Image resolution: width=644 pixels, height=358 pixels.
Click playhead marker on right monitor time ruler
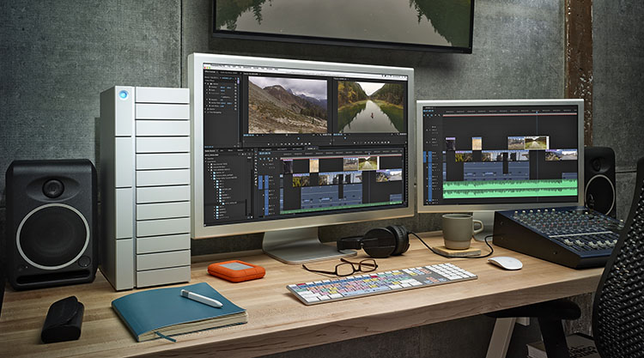point(538,114)
